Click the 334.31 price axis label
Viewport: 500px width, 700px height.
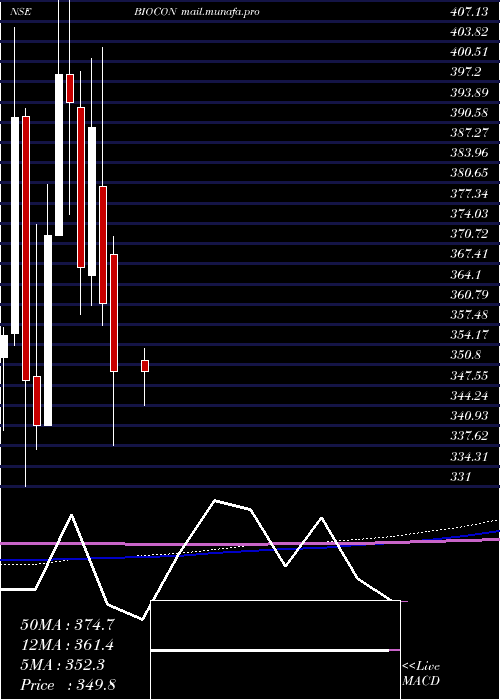pos(469,456)
